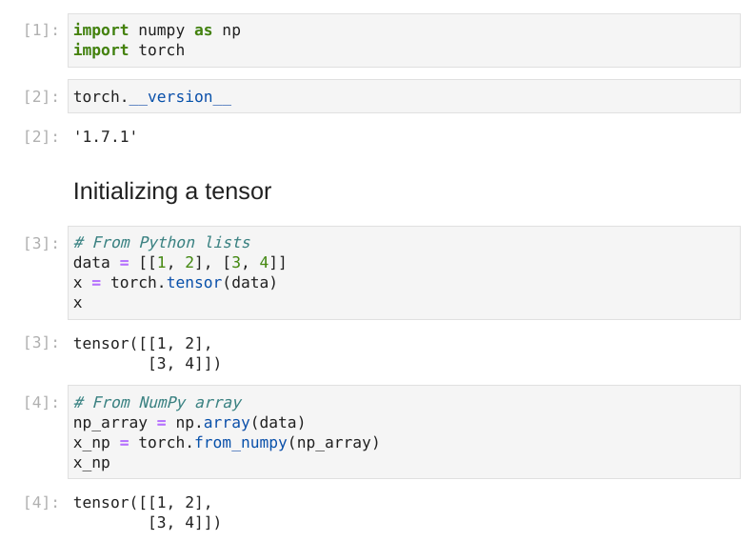This screenshot has width=756, height=541.
Task: Click the 'Initializing a tensor' heading
Action: 172,191
